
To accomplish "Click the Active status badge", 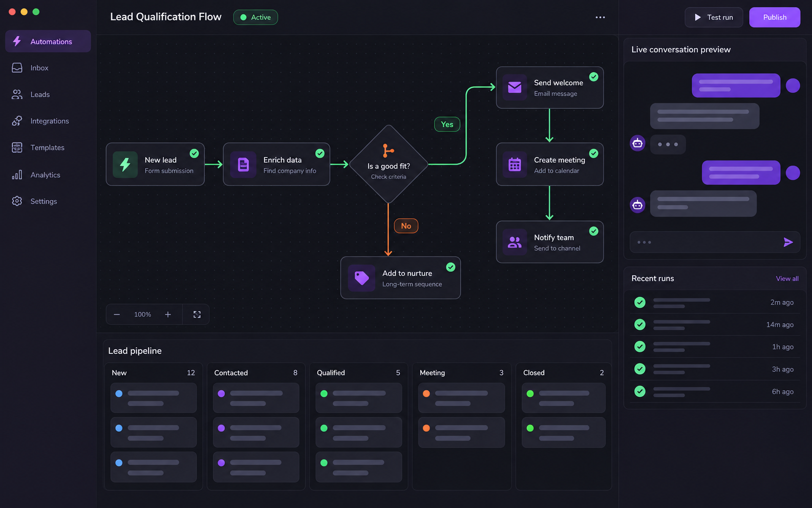I will 255,17.
